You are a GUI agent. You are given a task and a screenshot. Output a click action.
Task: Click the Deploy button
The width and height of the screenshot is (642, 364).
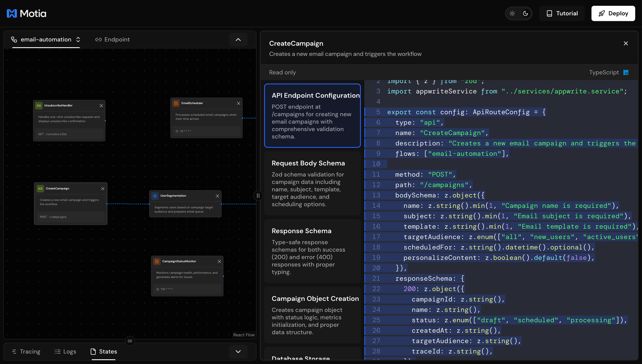point(613,13)
